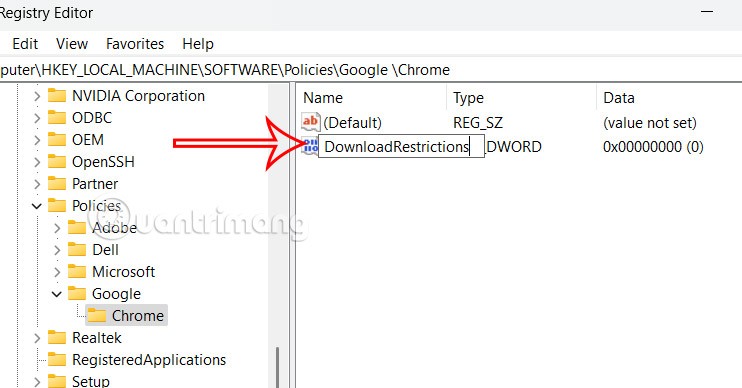Image resolution: width=742 pixels, height=388 pixels.
Task: Click the DWORD type cell
Action: [x=513, y=147]
